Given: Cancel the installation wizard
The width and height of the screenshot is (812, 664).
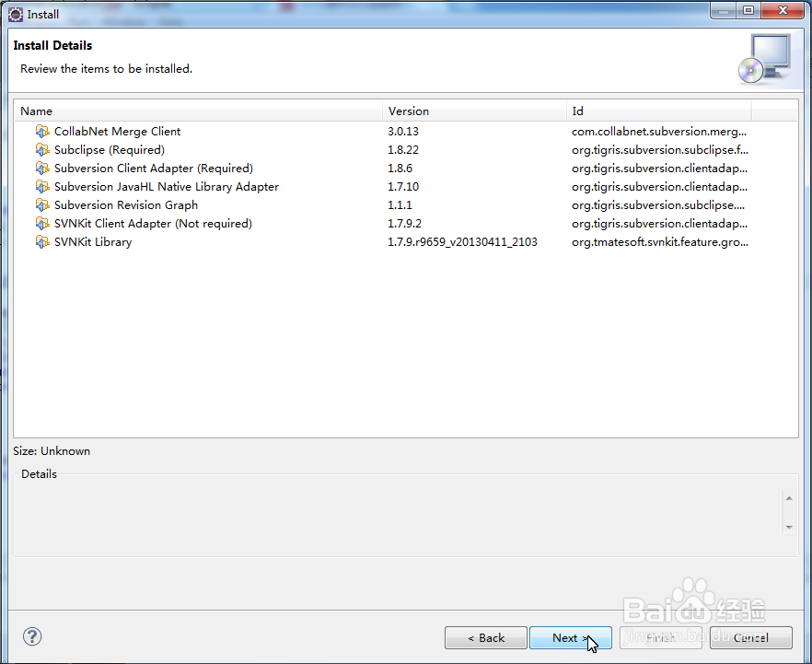Looking at the screenshot, I should click(x=751, y=637).
